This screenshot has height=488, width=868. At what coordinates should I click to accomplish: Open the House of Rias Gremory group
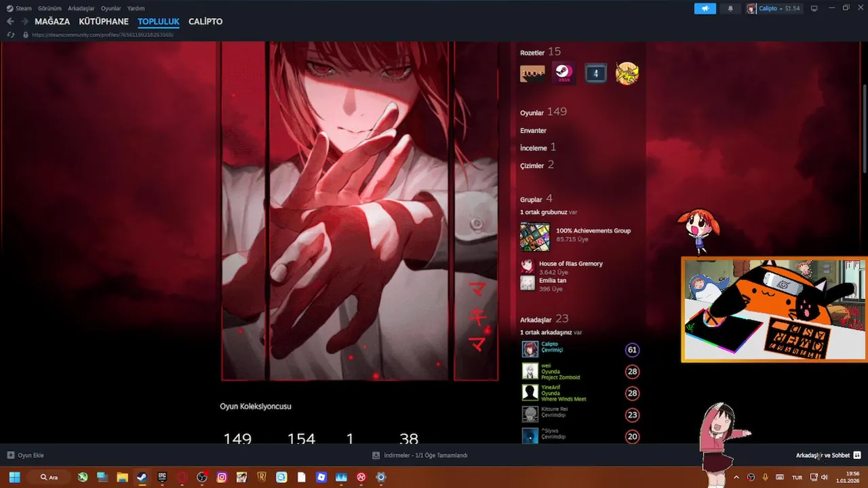570,264
